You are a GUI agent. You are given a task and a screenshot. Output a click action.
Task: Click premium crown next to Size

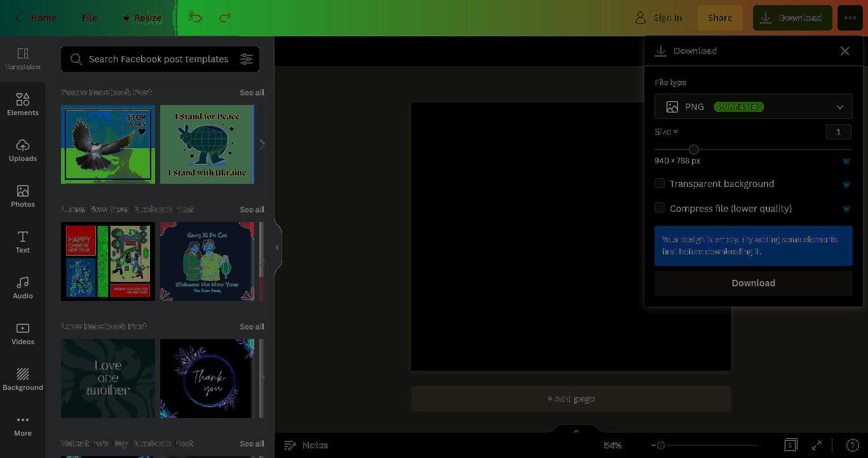click(x=846, y=161)
